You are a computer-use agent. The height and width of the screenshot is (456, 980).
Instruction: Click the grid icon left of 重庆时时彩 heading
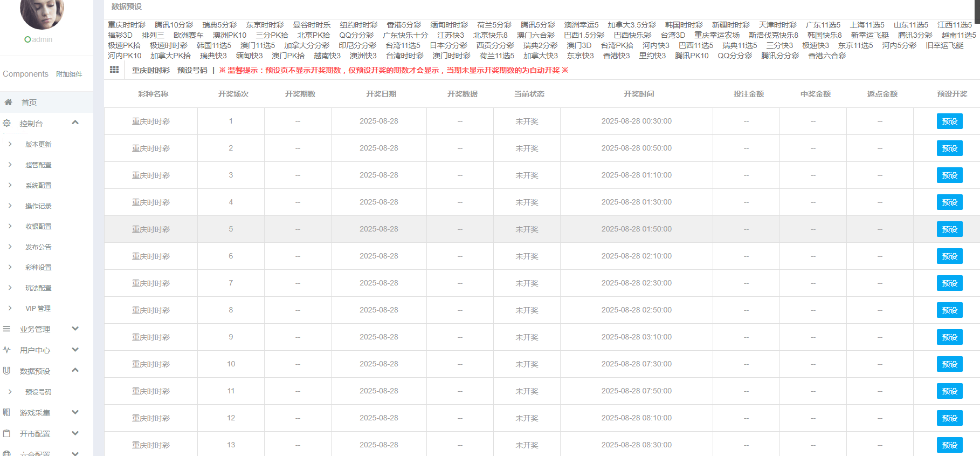[114, 70]
